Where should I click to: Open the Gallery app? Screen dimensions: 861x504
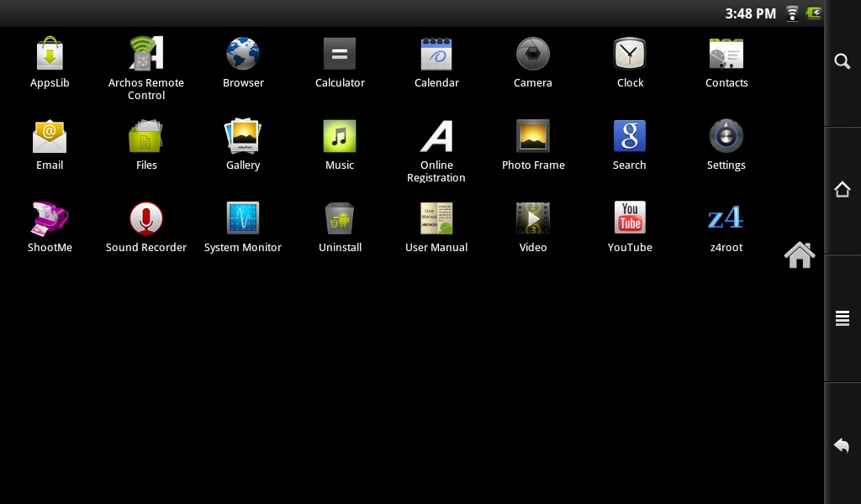pyautogui.click(x=243, y=136)
